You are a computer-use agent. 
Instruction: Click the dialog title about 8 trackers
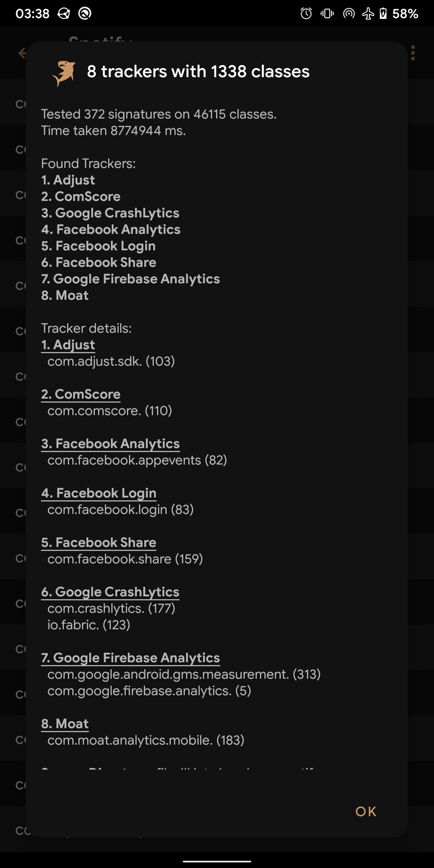[198, 72]
